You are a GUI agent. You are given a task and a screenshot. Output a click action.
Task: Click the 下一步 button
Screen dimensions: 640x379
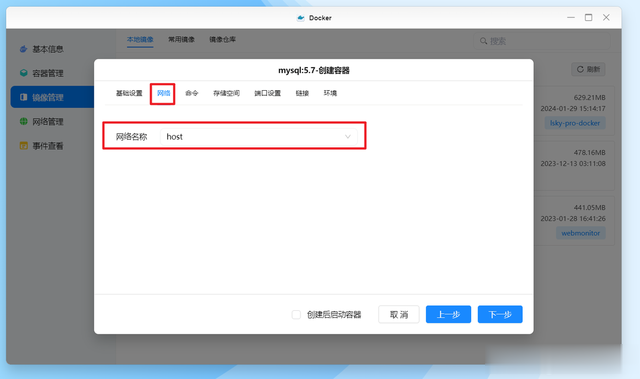click(x=500, y=315)
